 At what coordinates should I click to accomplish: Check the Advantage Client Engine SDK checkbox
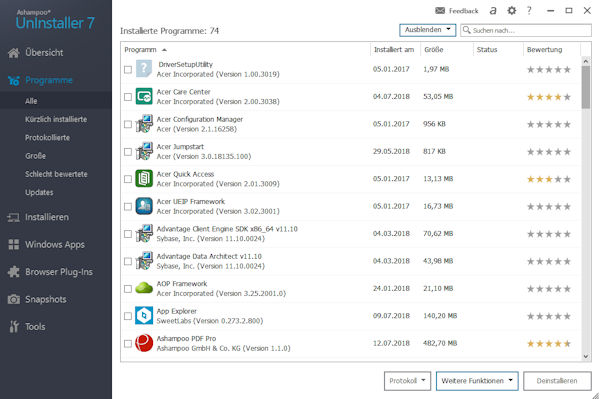point(128,234)
